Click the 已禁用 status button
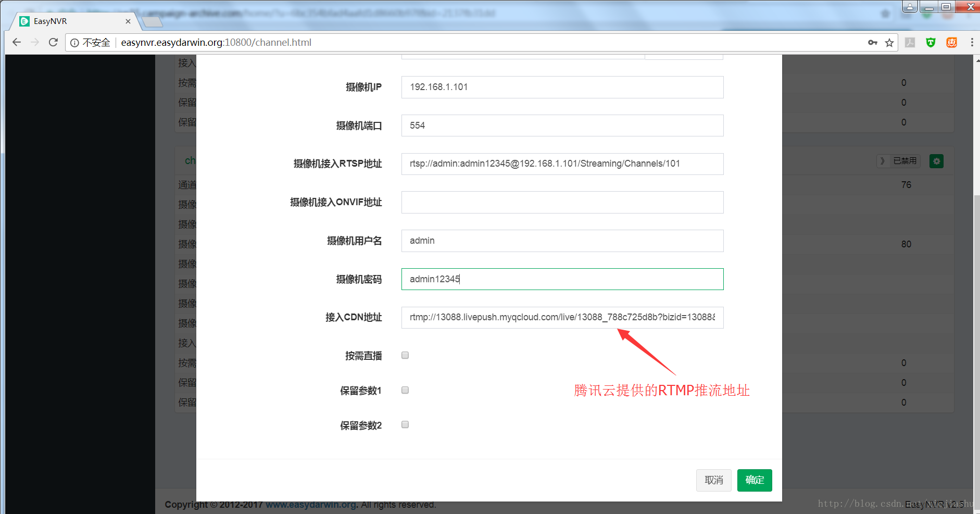The image size is (980, 514). 899,161
